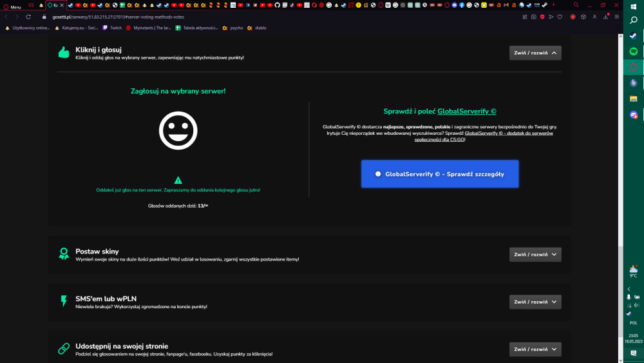
Task: Collapse the Kliknij i głosuj section
Action: pos(535,53)
